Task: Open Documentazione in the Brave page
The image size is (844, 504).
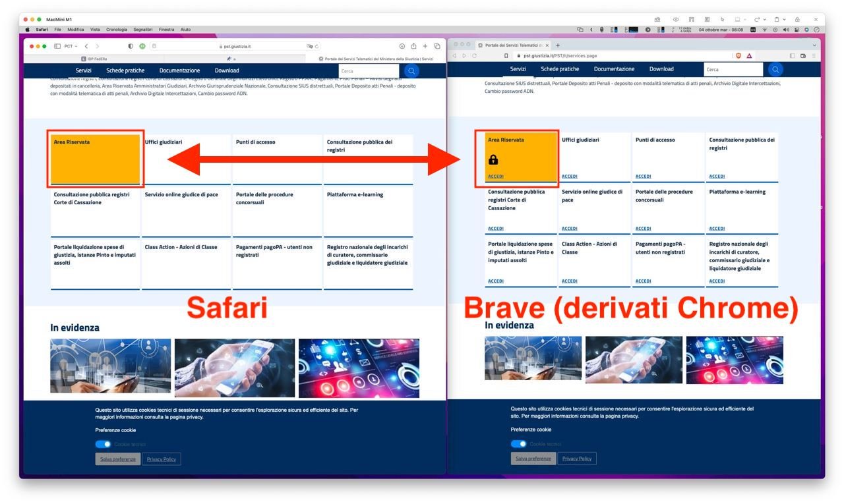Action: pyautogui.click(x=614, y=69)
